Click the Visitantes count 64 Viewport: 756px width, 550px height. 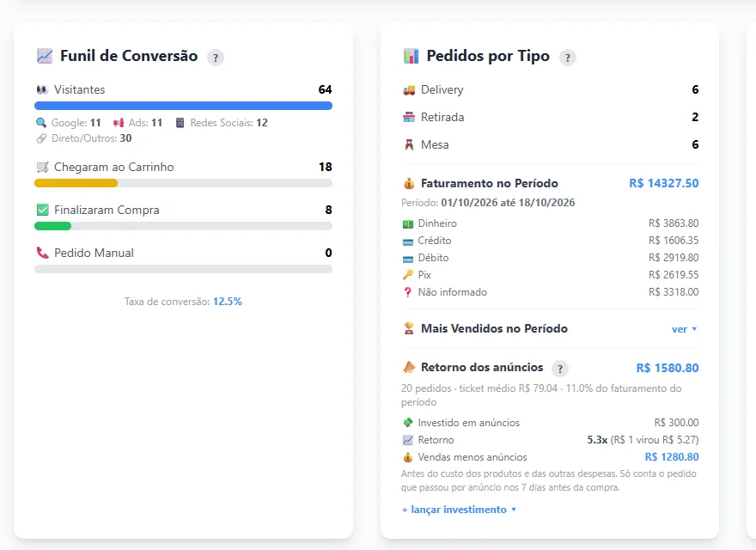tap(325, 89)
